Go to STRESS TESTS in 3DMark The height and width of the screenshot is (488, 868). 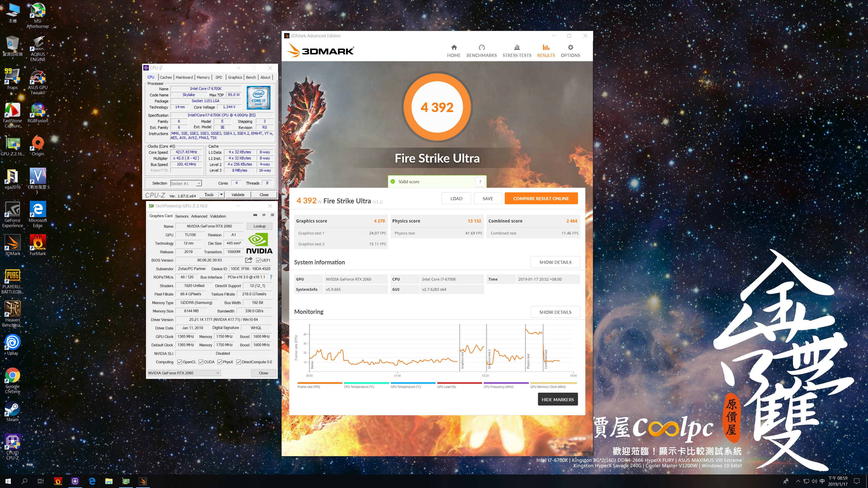[x=517, y=51]
